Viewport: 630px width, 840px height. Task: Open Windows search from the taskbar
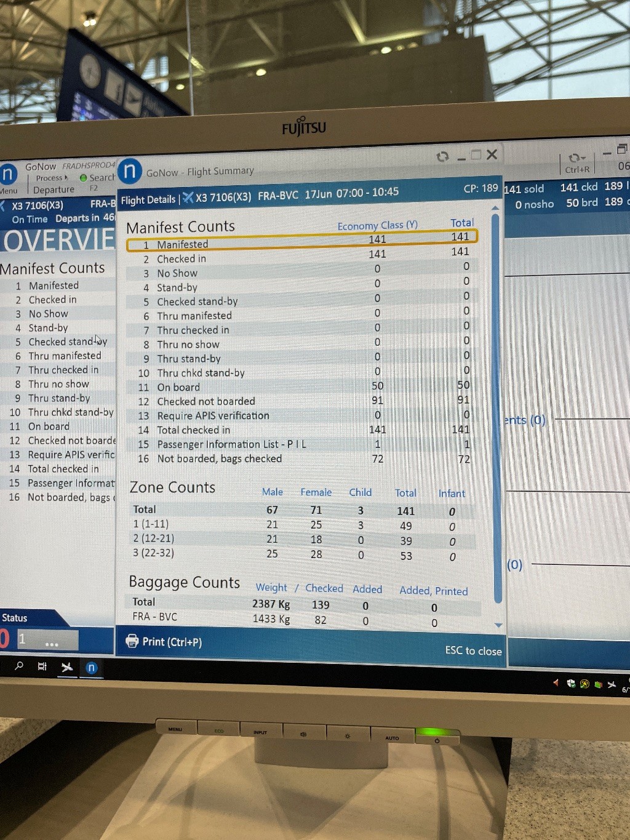(19, 666)
